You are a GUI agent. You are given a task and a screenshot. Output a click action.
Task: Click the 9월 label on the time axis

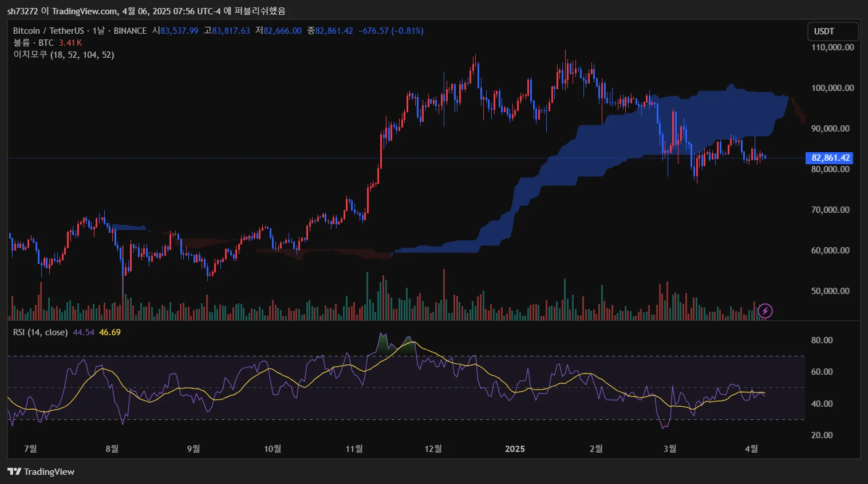coord(194,449)
